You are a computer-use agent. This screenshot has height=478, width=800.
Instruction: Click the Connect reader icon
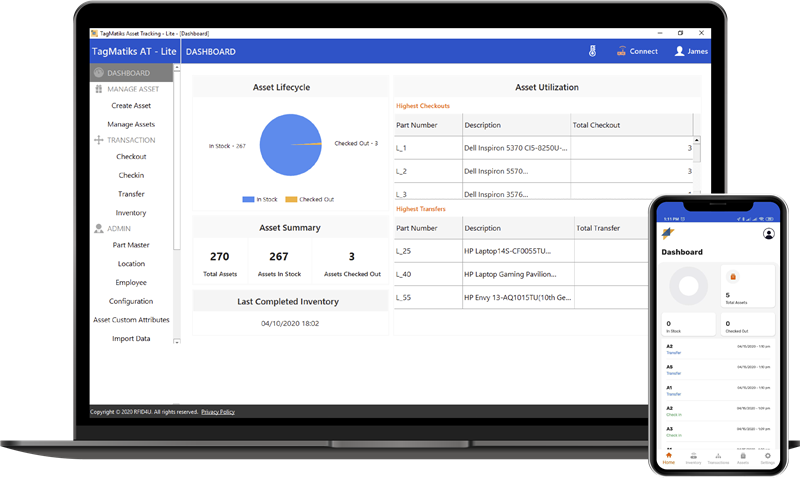pos(621,51)
